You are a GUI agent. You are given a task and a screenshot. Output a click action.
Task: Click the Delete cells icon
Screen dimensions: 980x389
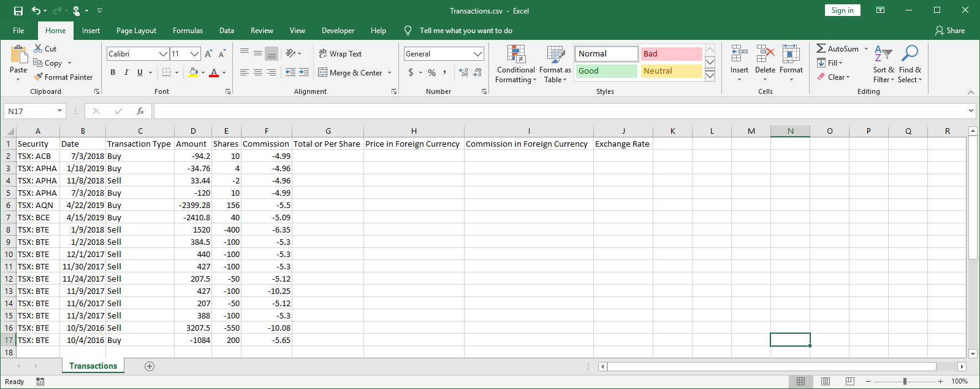(765, 54)
